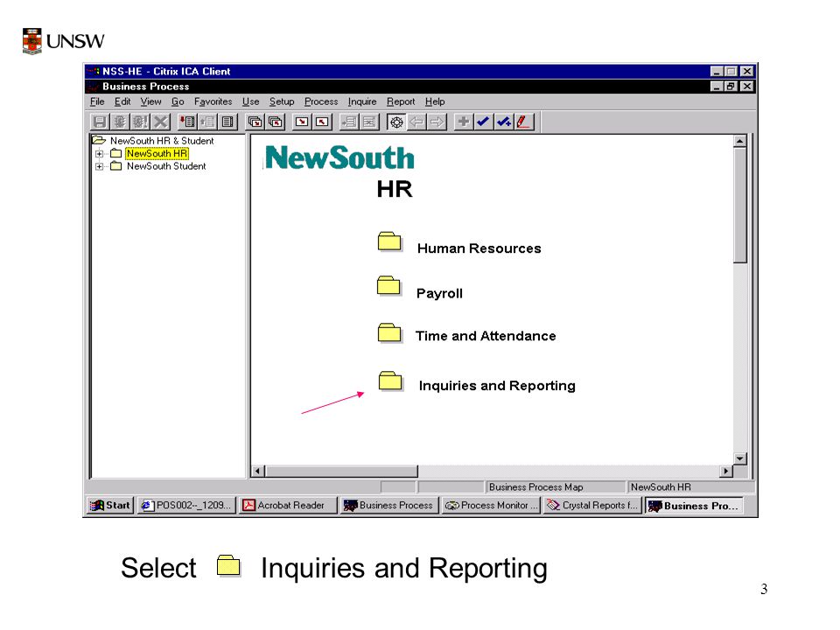Click the single panel up-left arrow icon

point(323,122)
